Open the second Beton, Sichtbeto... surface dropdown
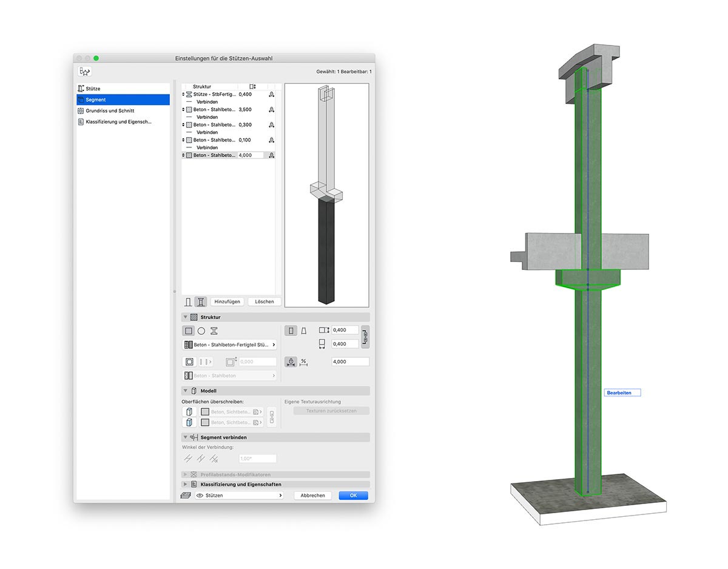Screen dimensions: 728x569 coord(231,422)
